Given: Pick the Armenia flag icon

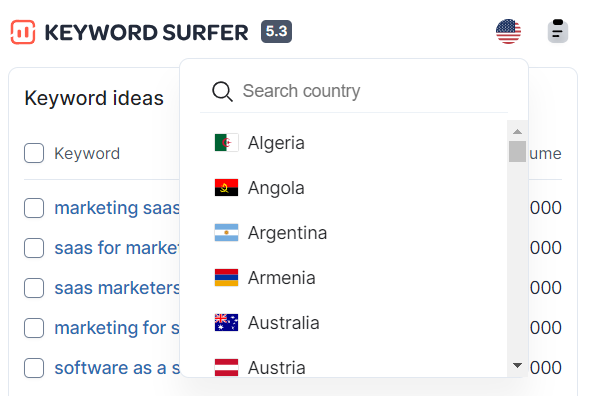Looking at the screenshot, I should pos(226,278).
